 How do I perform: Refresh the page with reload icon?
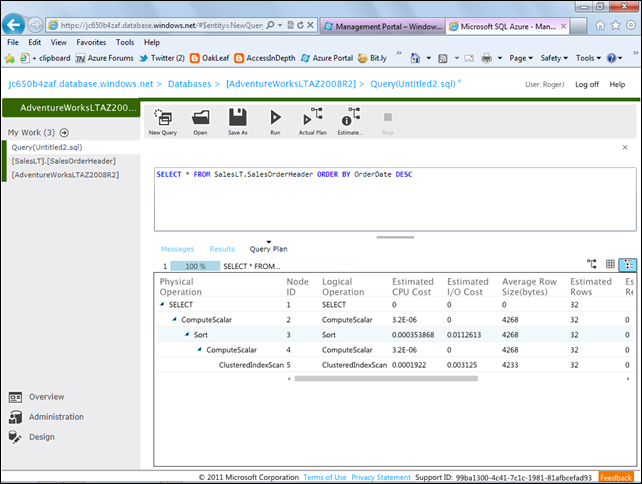301,25
